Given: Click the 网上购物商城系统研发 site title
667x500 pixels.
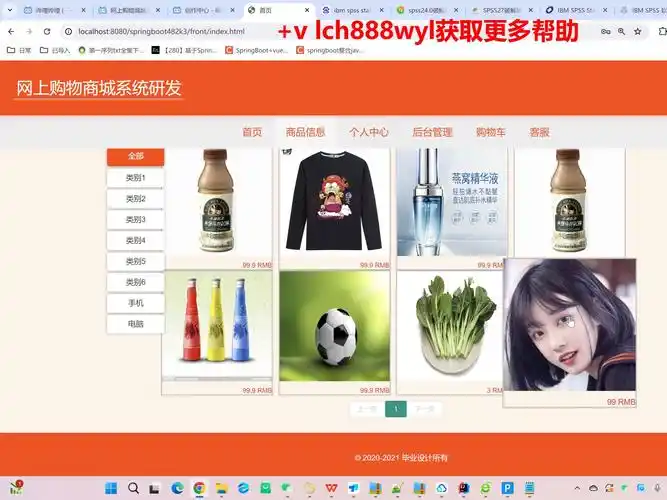Looking at the screenshot, I should pyautogui.click(x=99, y=88).
